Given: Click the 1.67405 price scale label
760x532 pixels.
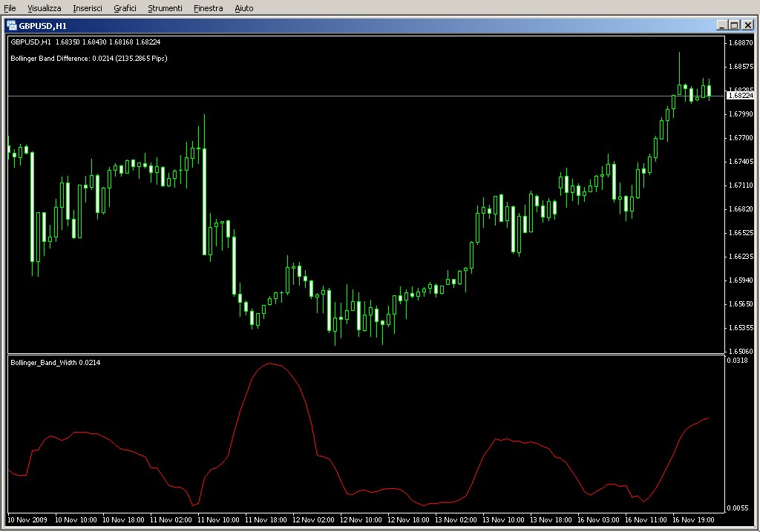Looking at the screenshot, I should click(741, 161).
